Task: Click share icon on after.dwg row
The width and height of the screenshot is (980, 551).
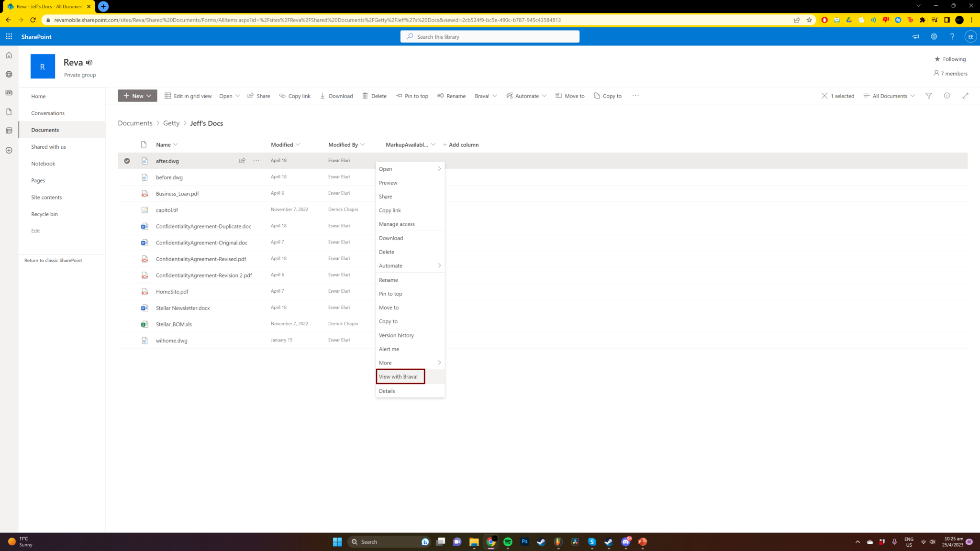Action: 242,161
